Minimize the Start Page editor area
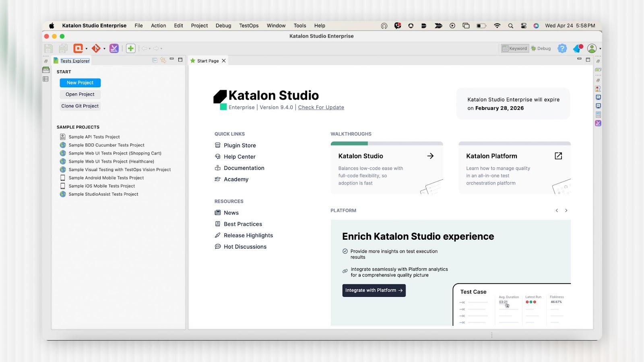644x362 pixels. pos(580,59)
